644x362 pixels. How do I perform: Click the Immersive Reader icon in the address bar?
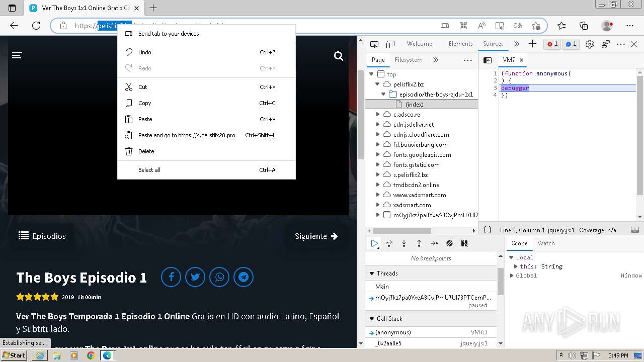point(500,26)
